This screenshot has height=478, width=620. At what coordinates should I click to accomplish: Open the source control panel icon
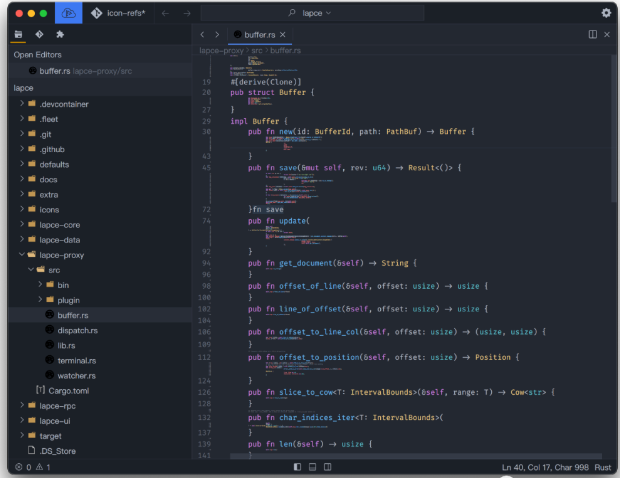pos(39,34)
